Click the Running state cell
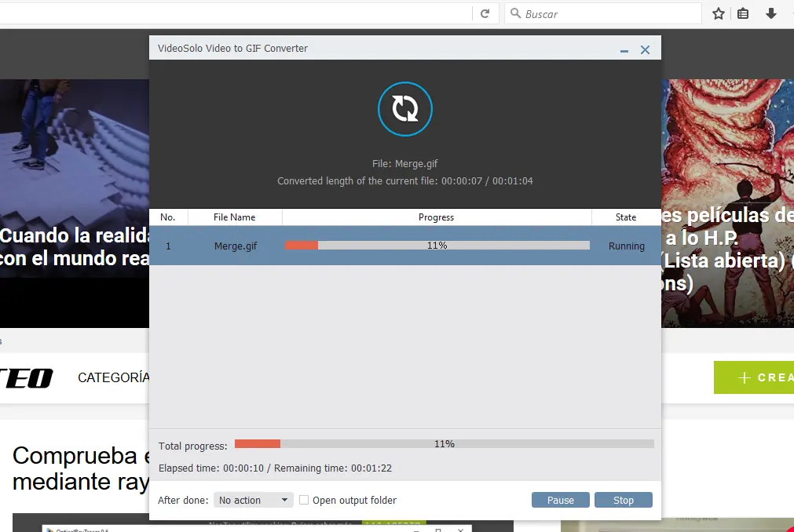794x532 pixels. pos(627,246)
